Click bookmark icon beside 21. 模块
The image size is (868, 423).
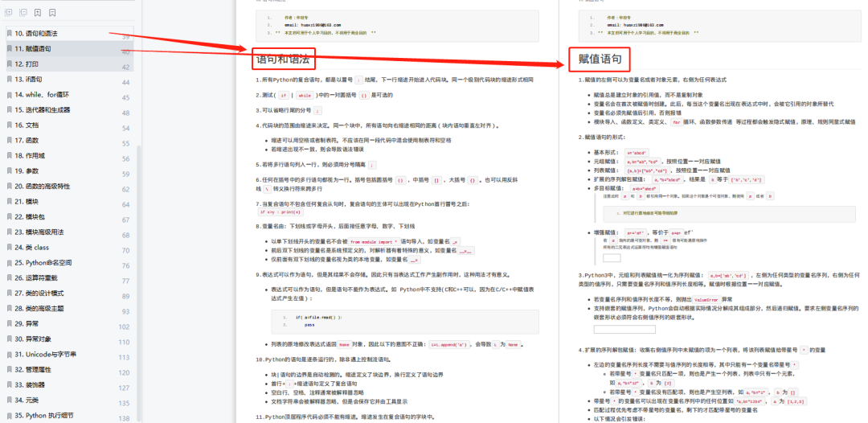coord(9,202)
